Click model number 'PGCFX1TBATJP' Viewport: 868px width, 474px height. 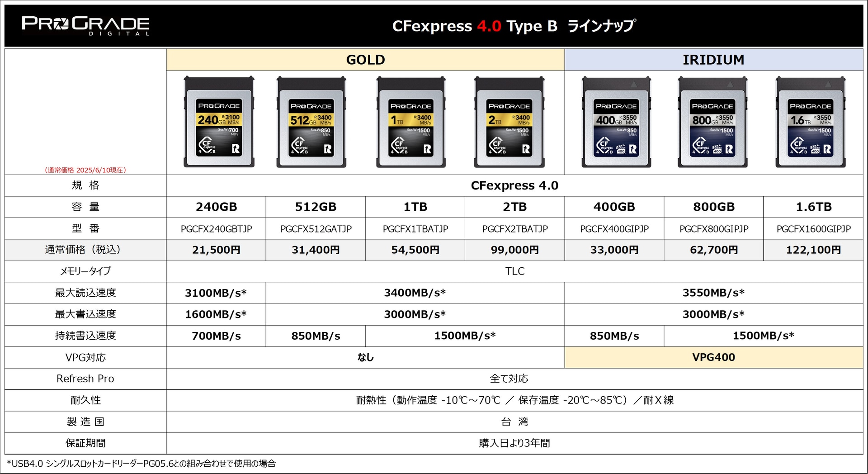(415, 229)
